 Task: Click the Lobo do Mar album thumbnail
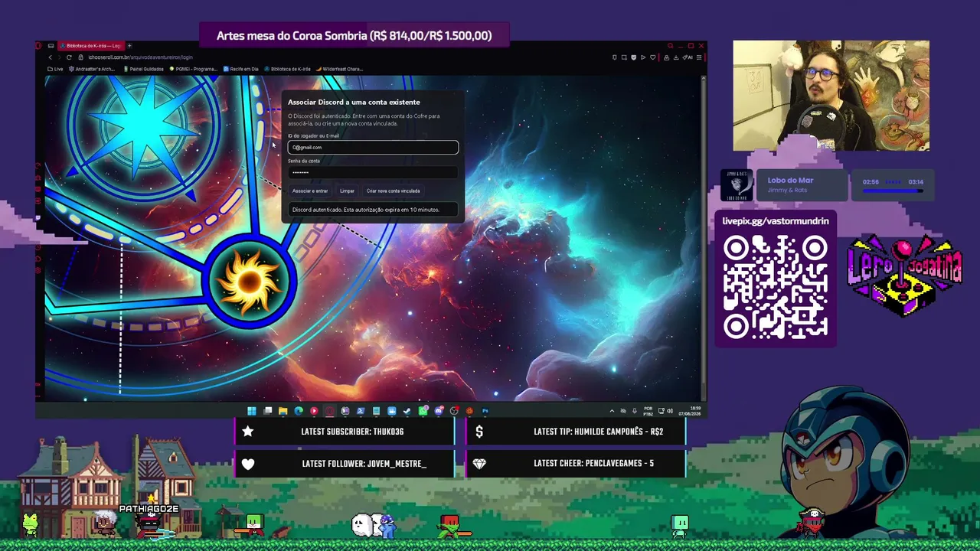point(737,185)
